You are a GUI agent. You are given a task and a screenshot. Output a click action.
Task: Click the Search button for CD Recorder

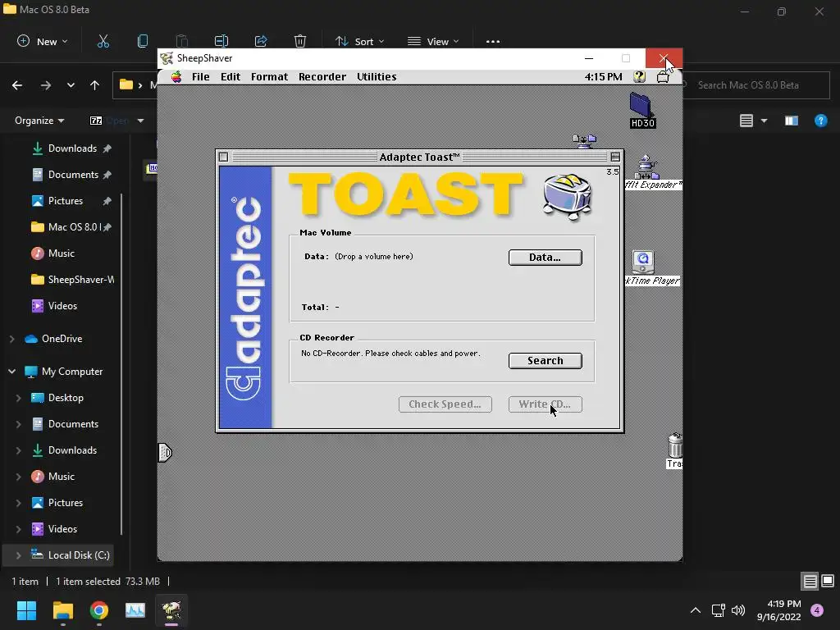coord(545,361)
